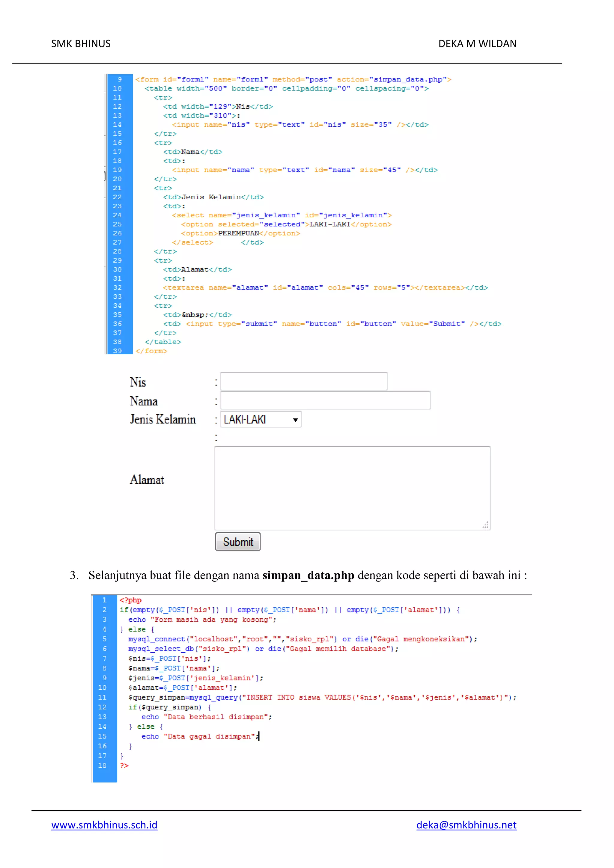
Task: Click line number 39 closing form tag
Action: pyautogui.click(x=117, y=351)
